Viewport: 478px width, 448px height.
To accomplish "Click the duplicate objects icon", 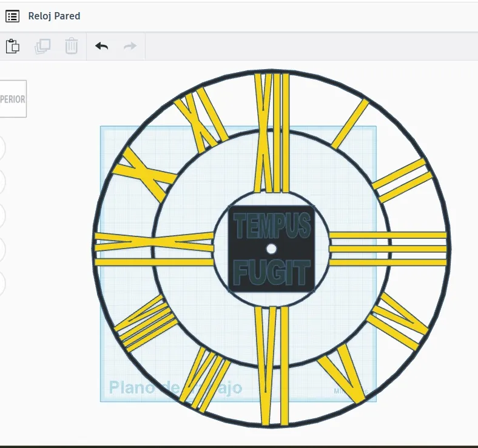I will (x=42, y=46).
